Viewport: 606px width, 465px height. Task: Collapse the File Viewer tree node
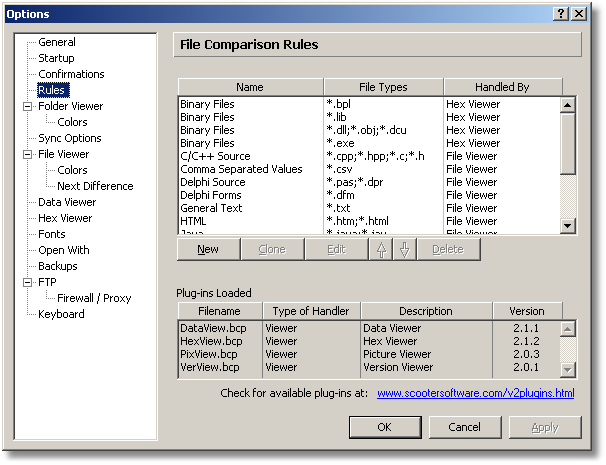pyautogui.click(x=27, y=154)
